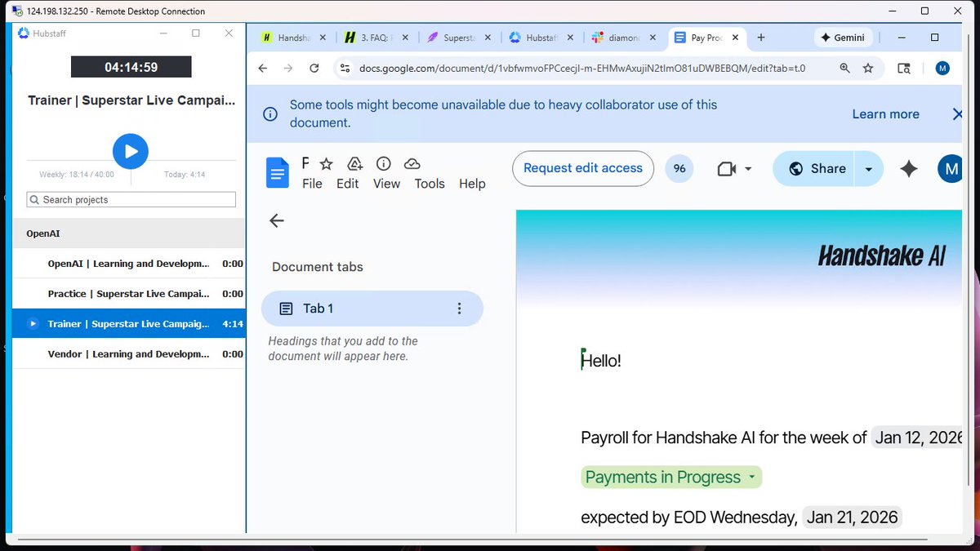
Task: View site information icon in address bar
Action: (345, 69)
